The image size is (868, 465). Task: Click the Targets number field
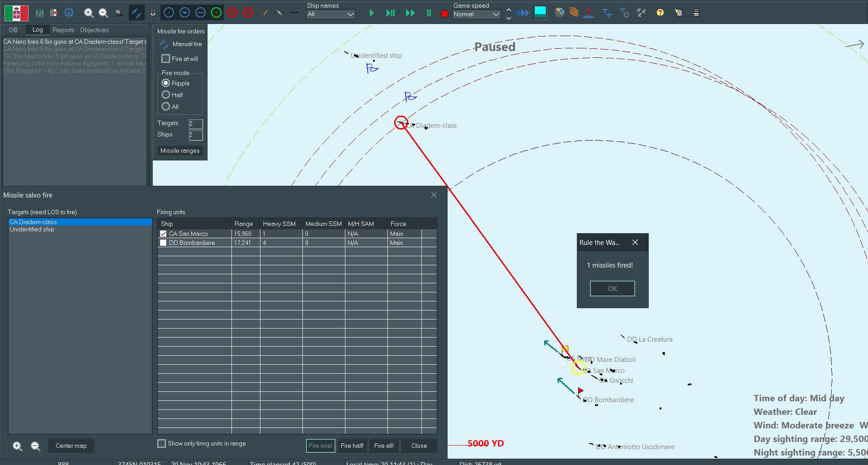click(195, 124)
